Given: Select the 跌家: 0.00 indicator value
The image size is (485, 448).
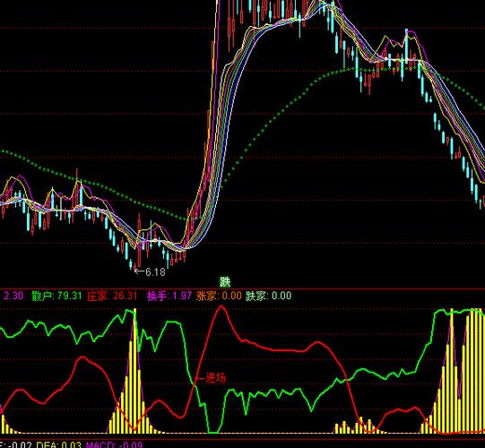Looking at the screenshot, I should 268,296.
